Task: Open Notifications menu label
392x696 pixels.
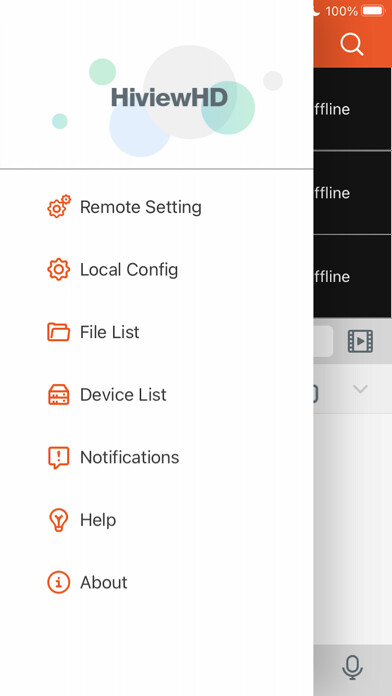Action: [130, 457]
